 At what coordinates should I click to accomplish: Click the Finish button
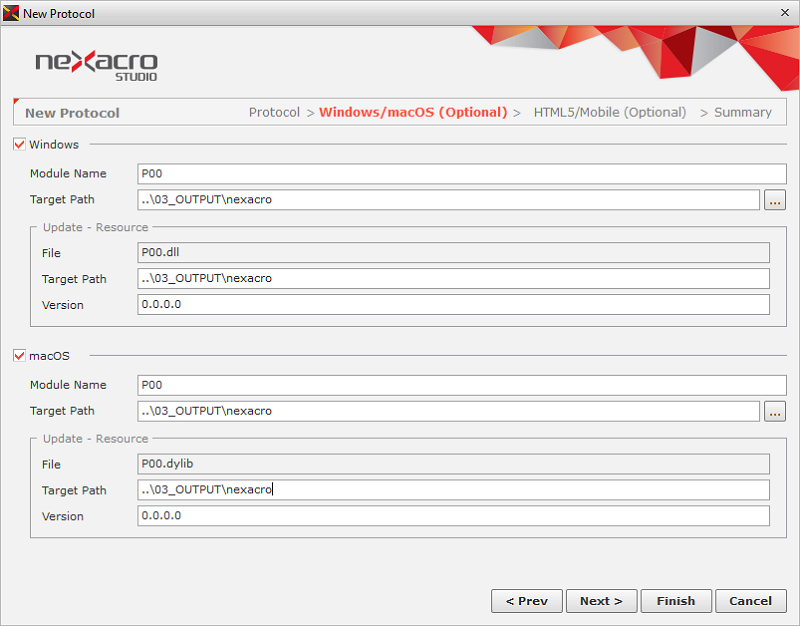(x=676, y=601)
